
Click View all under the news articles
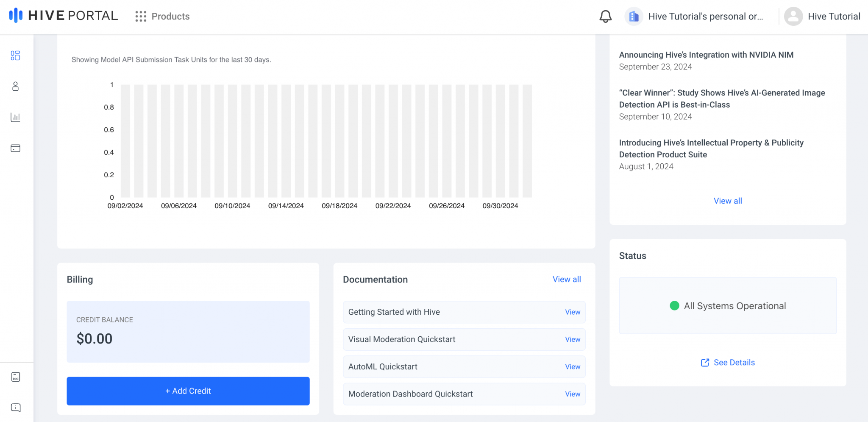coord(727,201)
